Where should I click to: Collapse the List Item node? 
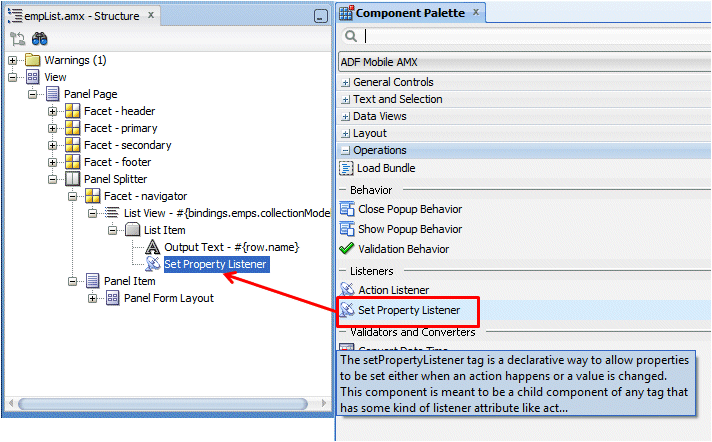pos(113,230)
